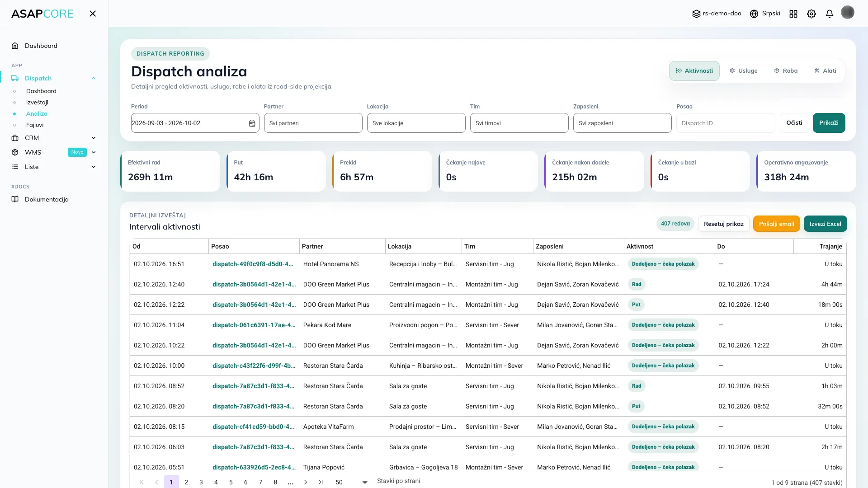Open the rs-demo-doo tenant switcher
Image resolution: width=868 pixels, height=488 pixels.
point(717,14)
